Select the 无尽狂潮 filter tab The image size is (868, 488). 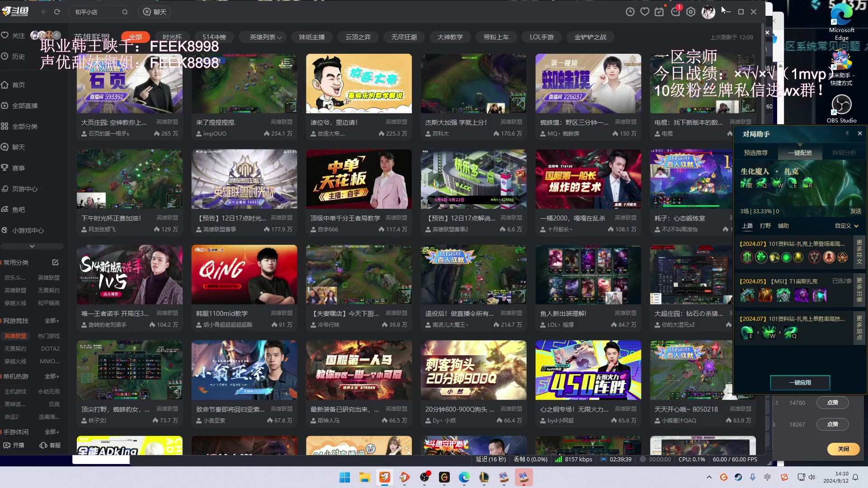pos(404,37)
